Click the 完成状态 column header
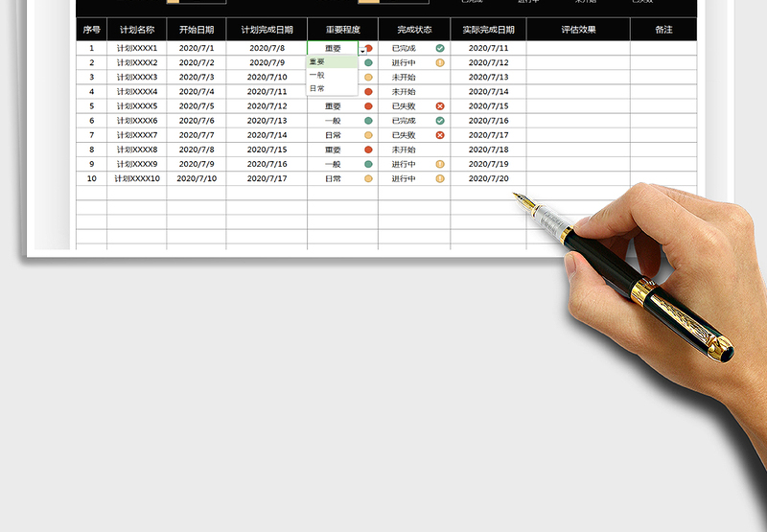Screen dimensions: 767x532 (414, 30)
